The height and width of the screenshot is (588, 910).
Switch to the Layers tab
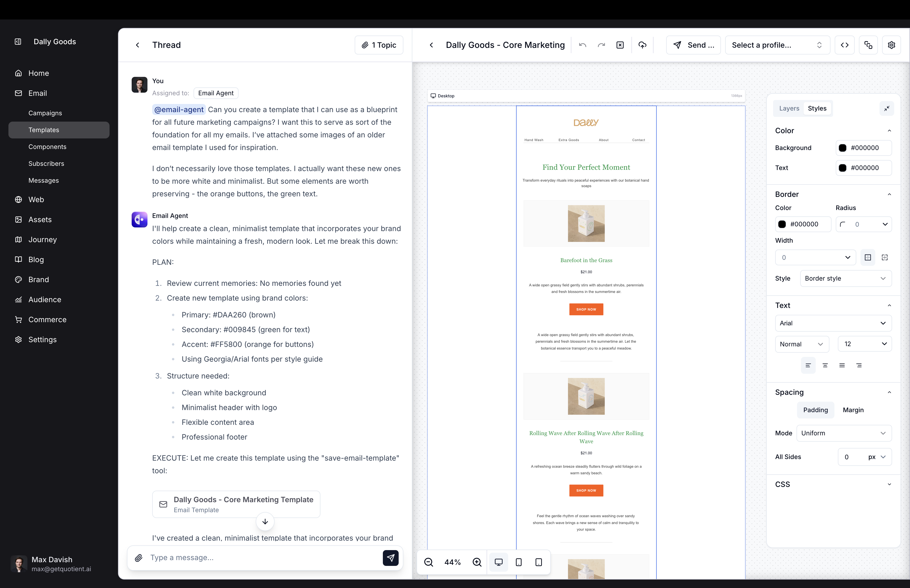789,108
